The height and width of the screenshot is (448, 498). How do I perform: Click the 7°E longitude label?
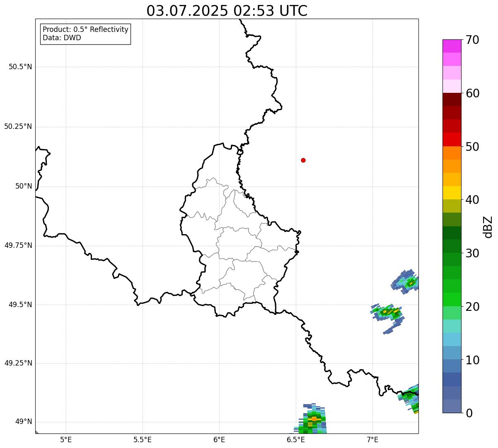pyautogui.click(x=372, y=439)
